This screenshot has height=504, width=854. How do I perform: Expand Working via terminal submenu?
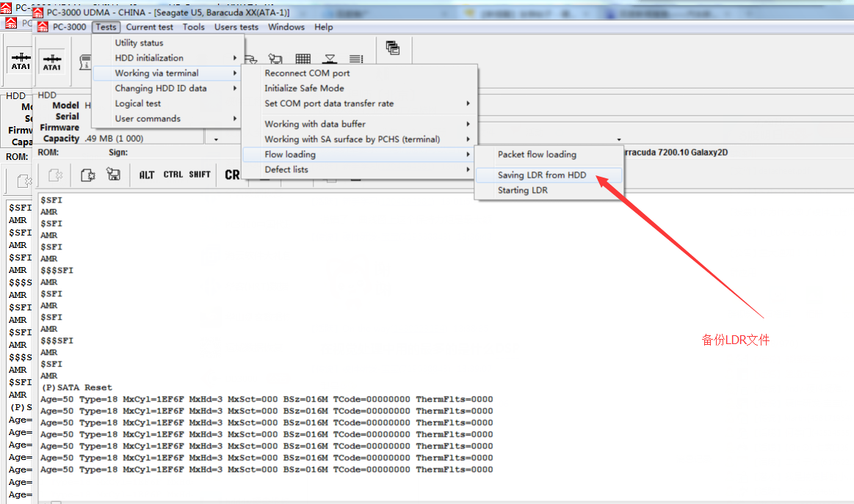[x=167, y=73]
